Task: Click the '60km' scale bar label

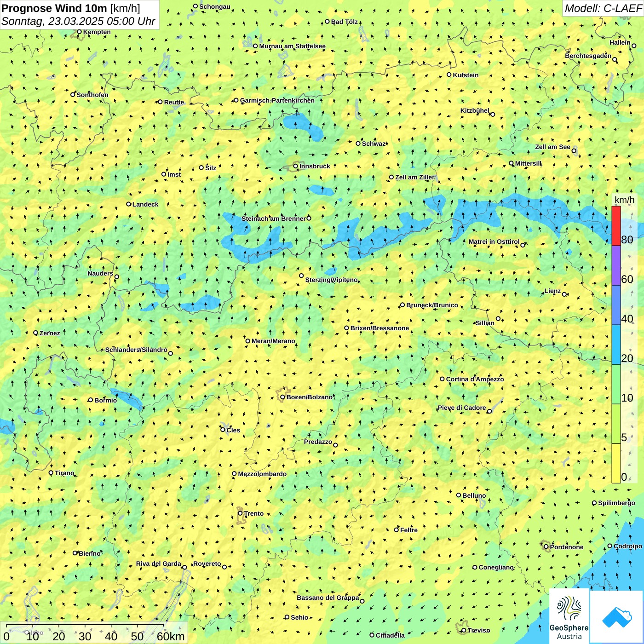Action: pos(171,636)
